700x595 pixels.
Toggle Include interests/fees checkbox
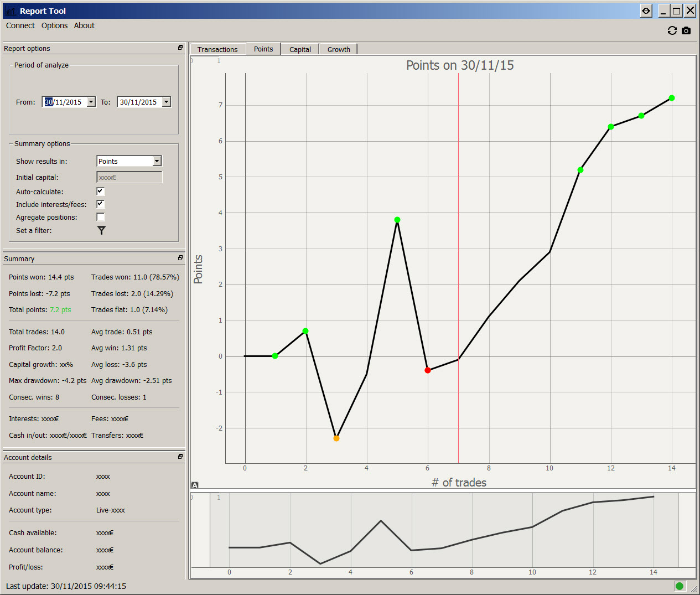100,204
